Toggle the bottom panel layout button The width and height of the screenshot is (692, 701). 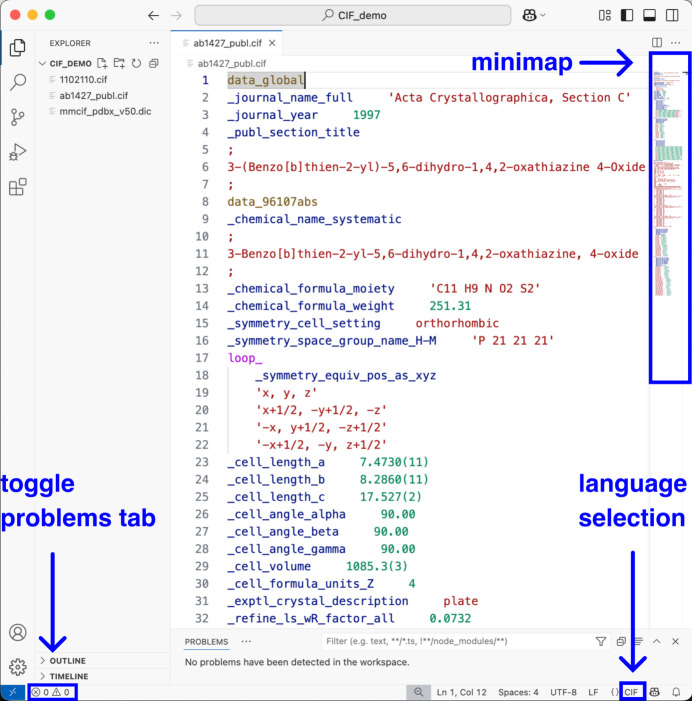click(649, 16)
